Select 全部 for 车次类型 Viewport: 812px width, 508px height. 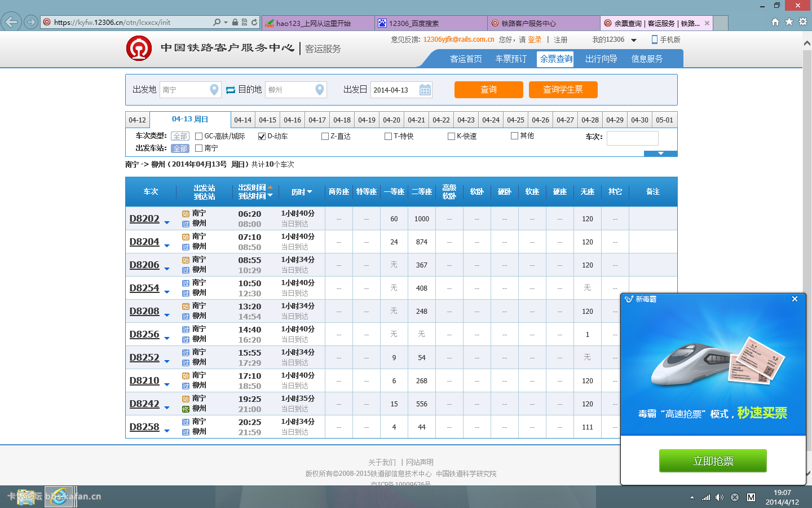180,136
